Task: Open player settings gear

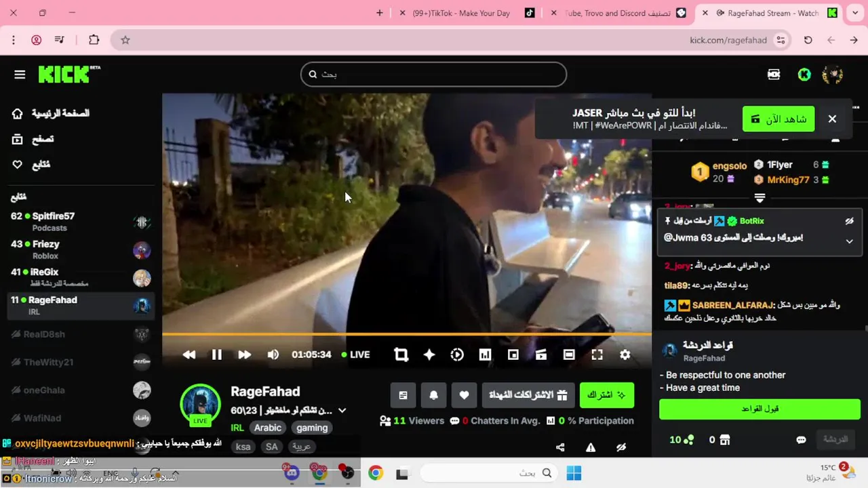Action: click(x=625, y=354)
